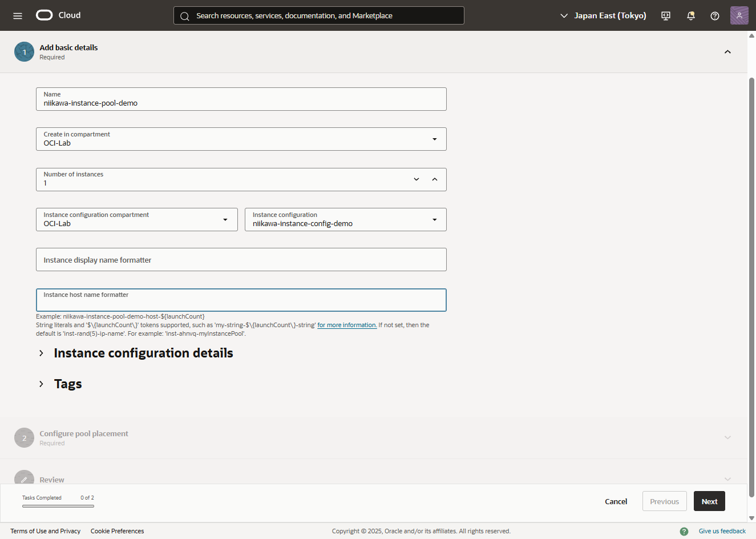Open the help question mark menu

tap(714, 15)
